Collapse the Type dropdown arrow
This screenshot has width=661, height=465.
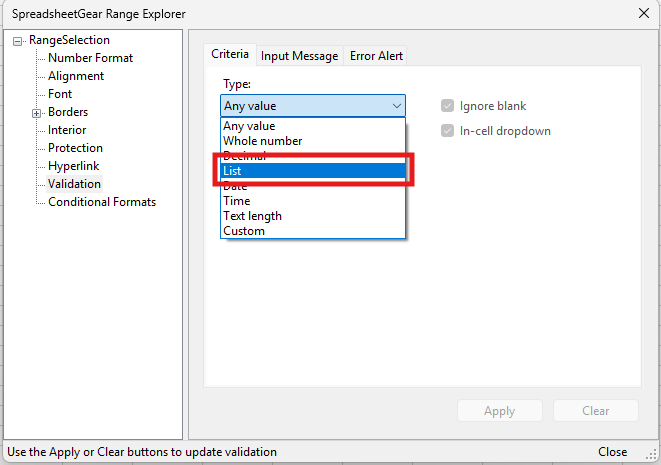coord(396,106)
